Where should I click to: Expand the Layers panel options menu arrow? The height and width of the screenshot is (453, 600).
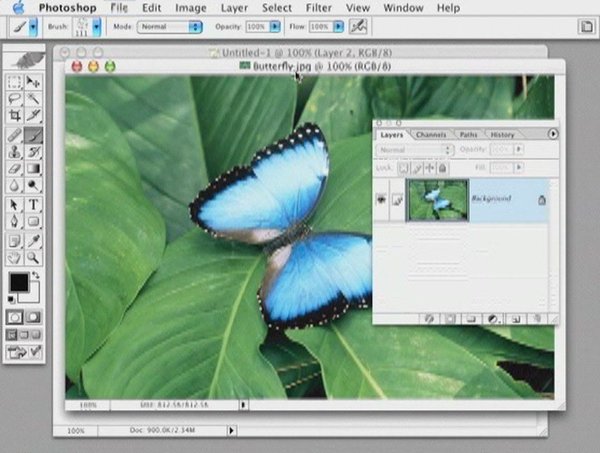[x=553, y=133]
